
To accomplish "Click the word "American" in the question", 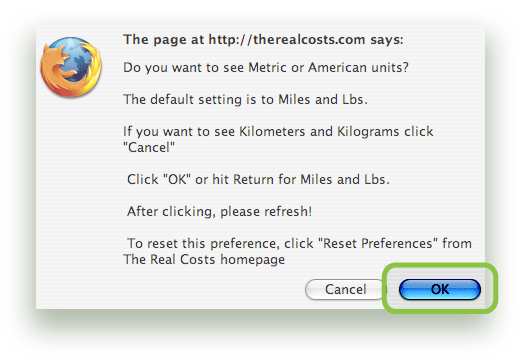I will (x=337, y=68).
